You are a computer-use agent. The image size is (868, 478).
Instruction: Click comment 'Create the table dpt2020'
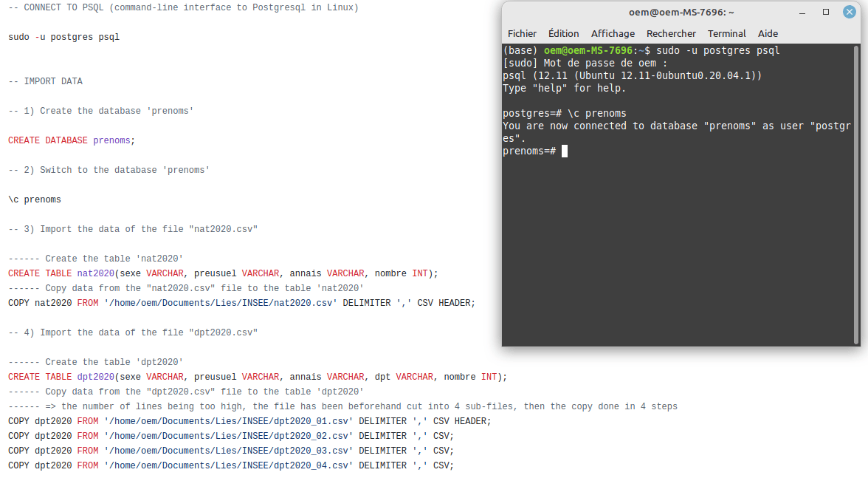[x=95, y=362]
